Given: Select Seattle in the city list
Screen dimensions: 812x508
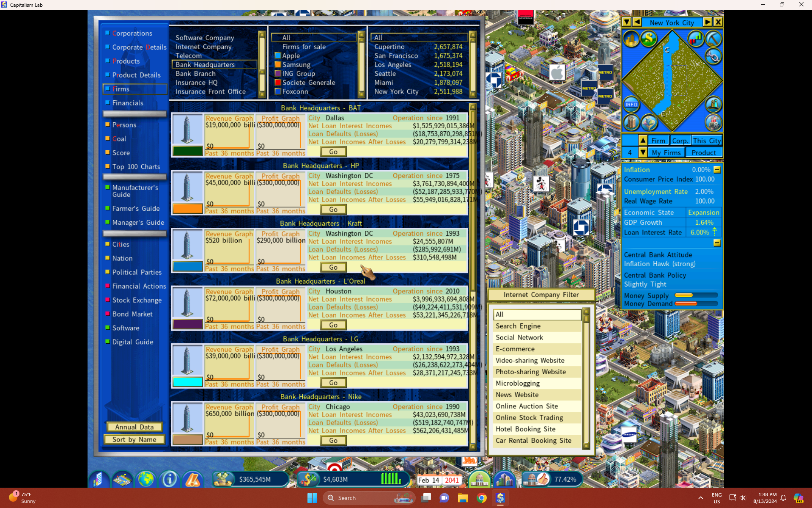Looking at the screenshot, I should tap(419, 74).
